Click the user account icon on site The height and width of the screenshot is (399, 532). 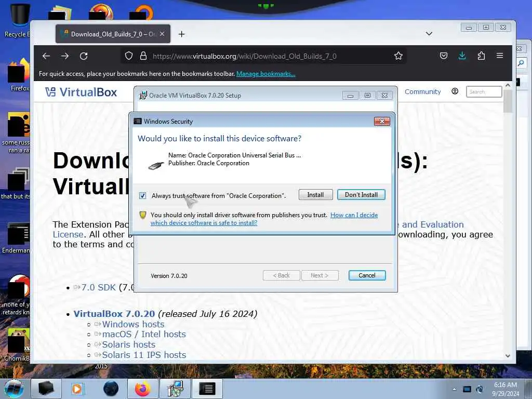(455, 91)
